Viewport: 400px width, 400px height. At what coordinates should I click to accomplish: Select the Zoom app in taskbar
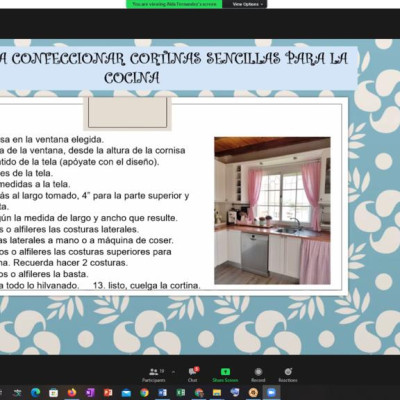coord(271,393)
